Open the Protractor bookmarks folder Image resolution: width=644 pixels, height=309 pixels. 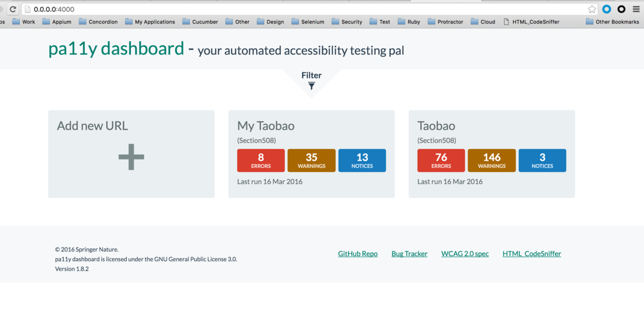(445, 22)
